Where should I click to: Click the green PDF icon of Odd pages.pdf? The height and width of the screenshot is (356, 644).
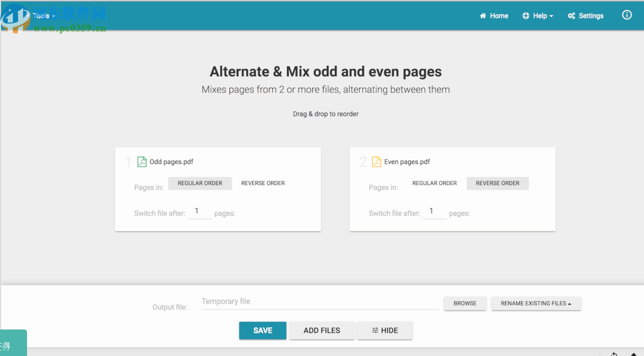[142, 162]
